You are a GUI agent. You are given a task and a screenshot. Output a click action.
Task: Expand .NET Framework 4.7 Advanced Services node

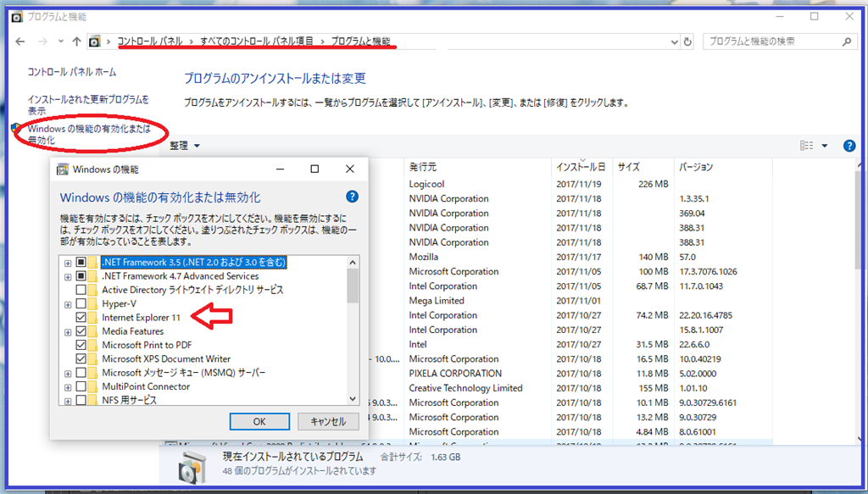[68, 276]
